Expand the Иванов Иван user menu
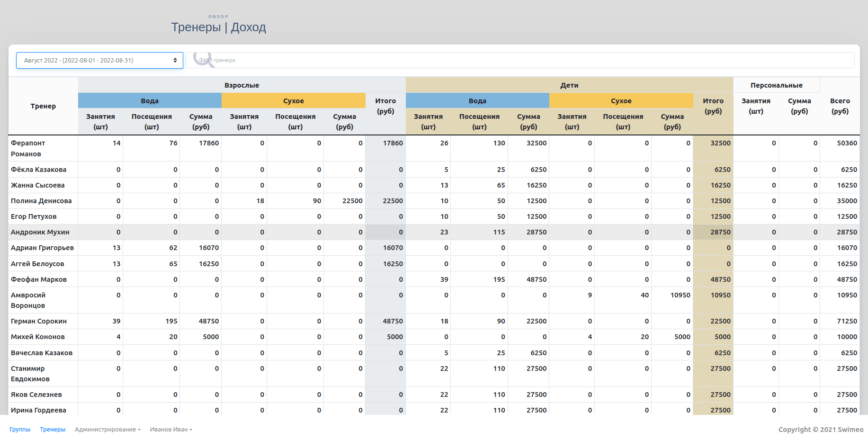The height and width of the screenshot is (440, 868). pos(171,430)
